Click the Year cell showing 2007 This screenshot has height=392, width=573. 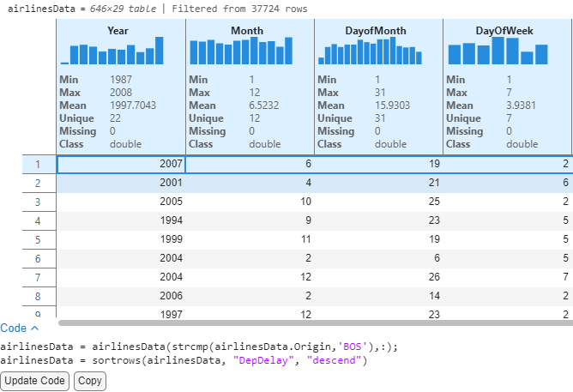pyautogui.click(x=121, y=164)
